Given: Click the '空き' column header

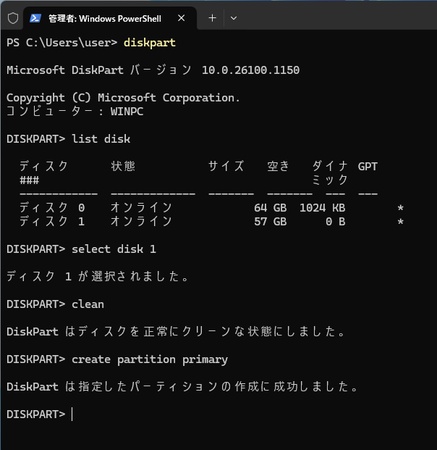Looking at the screenshot, I should point(278,166).
